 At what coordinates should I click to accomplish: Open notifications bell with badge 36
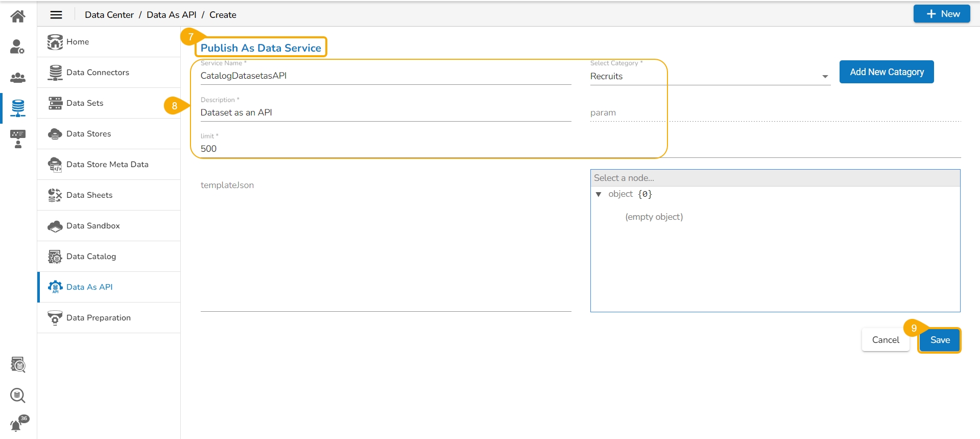point(18,424)
